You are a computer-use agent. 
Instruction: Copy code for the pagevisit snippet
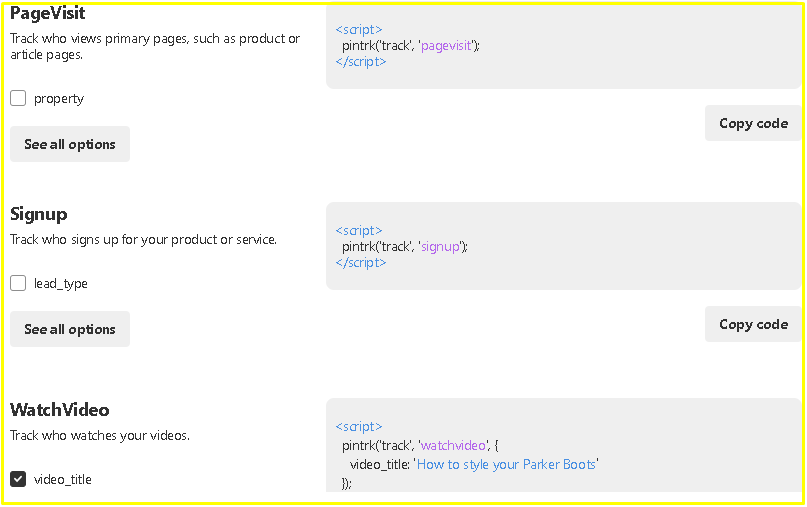click(753, 124)
